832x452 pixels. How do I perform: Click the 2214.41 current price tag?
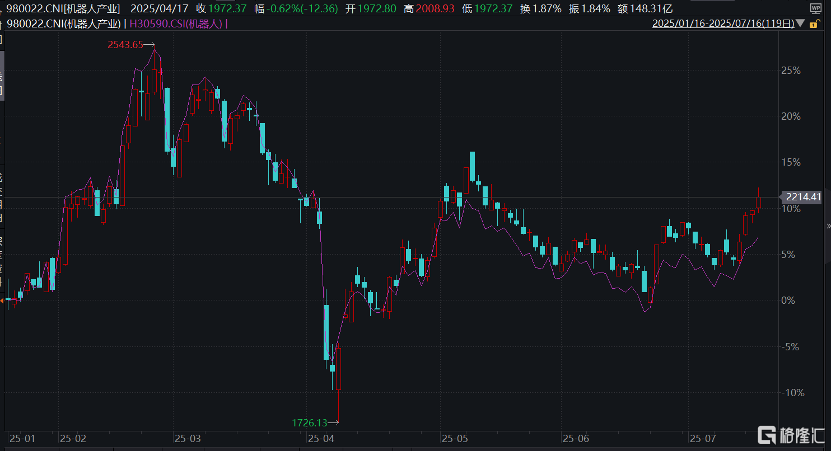coord(803,197)
